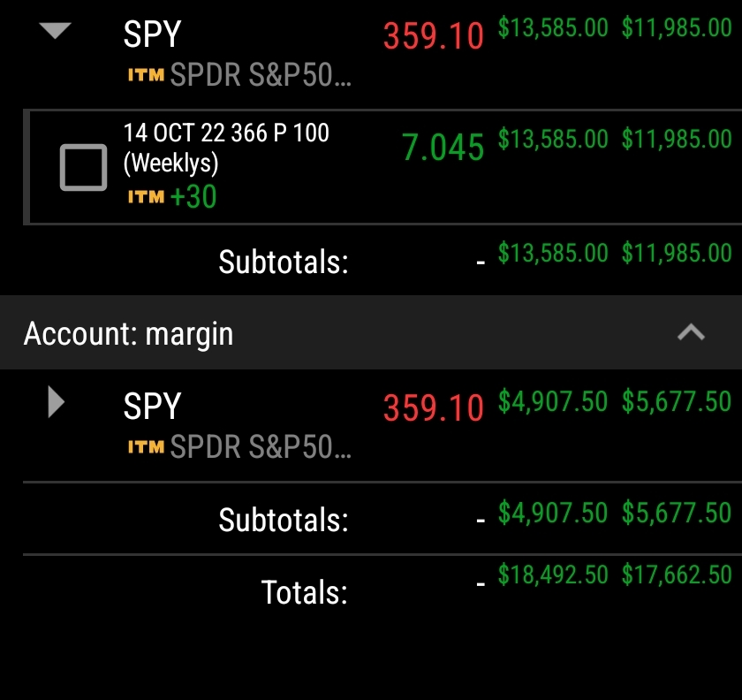Select the Totals row label
The width and height of the screenshot is (742, 700).
click(x=304, y=592)
